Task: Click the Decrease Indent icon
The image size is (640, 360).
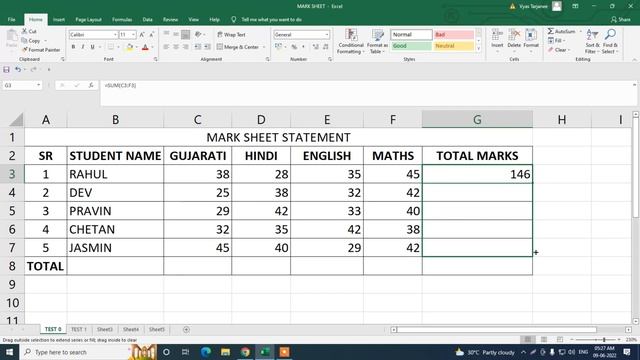Action: 198,47
